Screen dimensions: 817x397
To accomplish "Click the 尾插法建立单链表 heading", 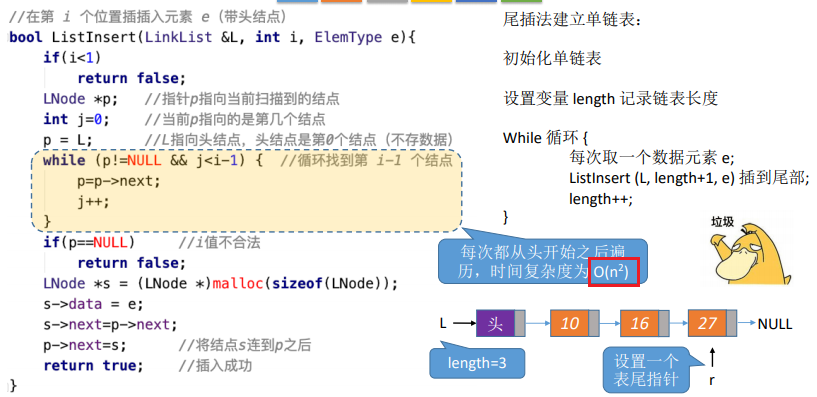I will pos(573,20).
